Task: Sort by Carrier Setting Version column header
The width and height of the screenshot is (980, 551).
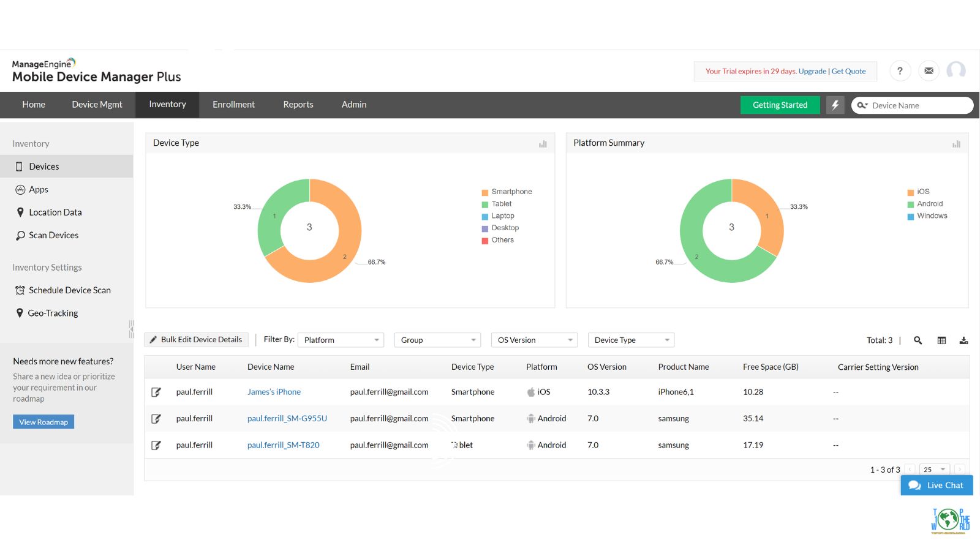Action: coord(878,367)
